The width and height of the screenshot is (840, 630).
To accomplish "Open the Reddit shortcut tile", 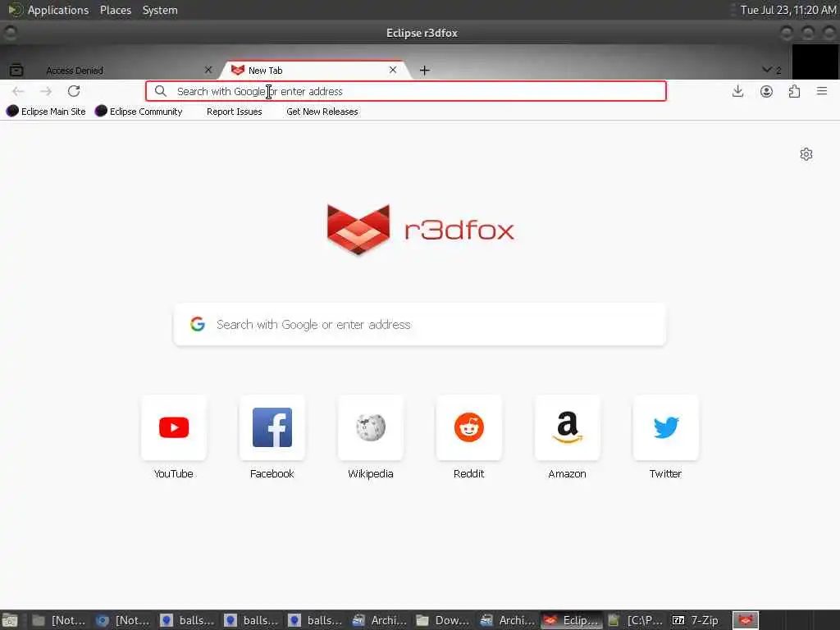I will pos(468,427).
